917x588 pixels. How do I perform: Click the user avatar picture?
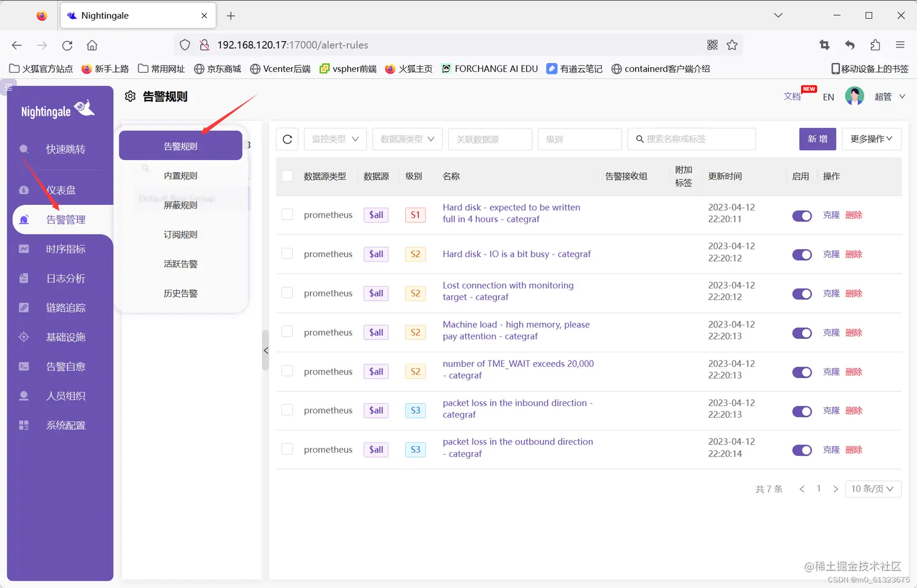(x=855, y=96)
